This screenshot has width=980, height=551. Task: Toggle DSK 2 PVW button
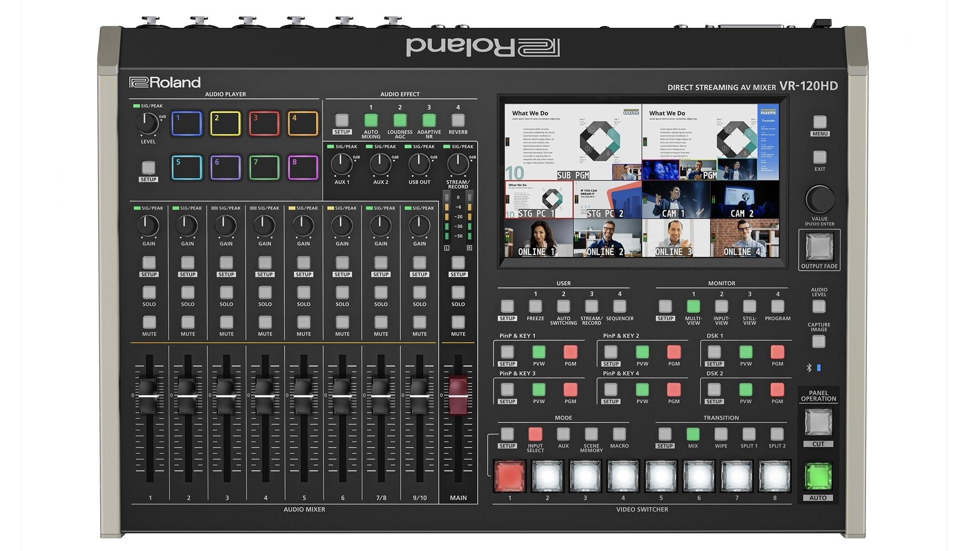tap(746, 389)
